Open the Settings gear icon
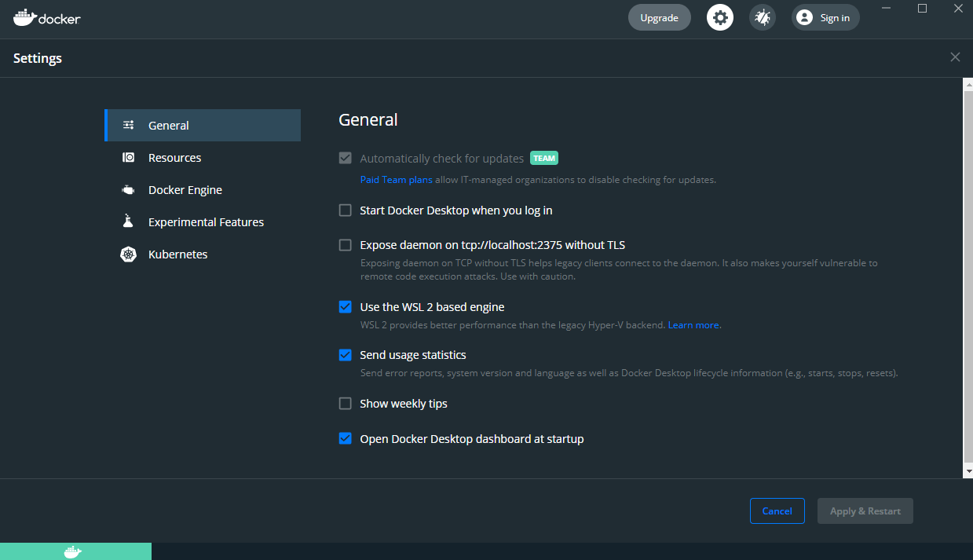The image size is (973, 560). tap(720, 16)
